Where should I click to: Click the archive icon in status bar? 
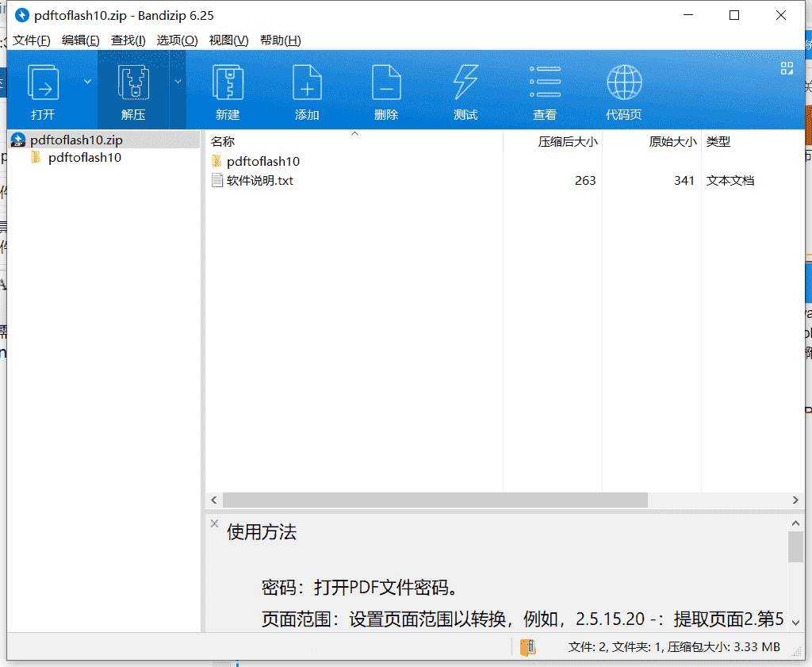(527, 647)
